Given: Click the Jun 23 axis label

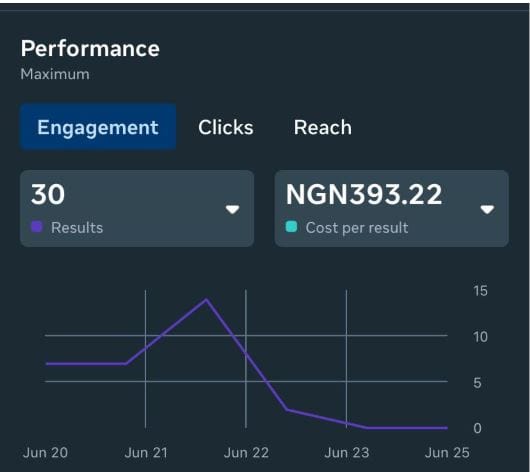Looking at the screenshot, I should (x=347, y=453).
